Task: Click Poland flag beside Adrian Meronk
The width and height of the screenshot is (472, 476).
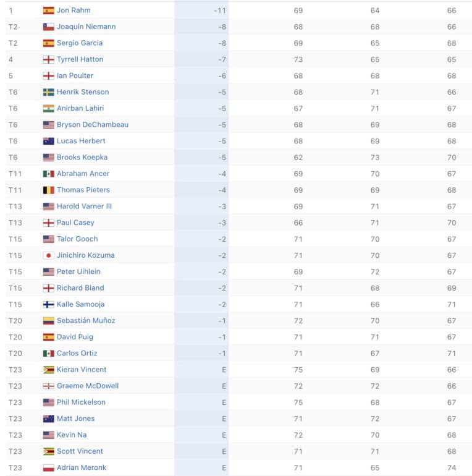Action: click(x=49, y=468)
